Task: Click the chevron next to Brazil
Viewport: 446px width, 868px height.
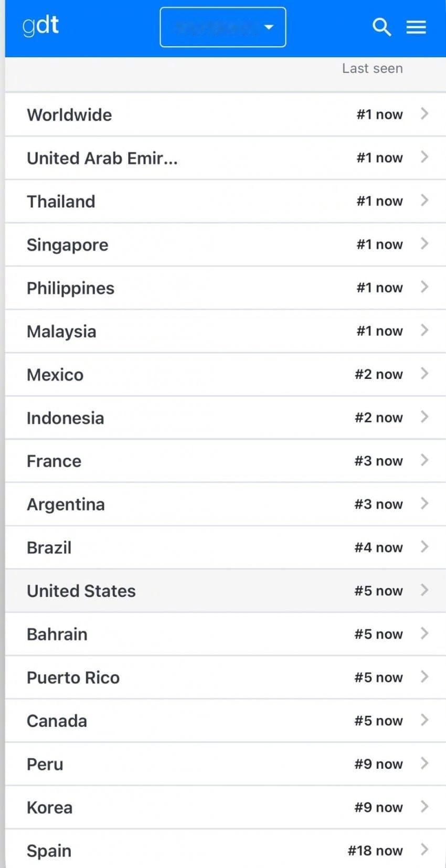Action: click(424, 546)
